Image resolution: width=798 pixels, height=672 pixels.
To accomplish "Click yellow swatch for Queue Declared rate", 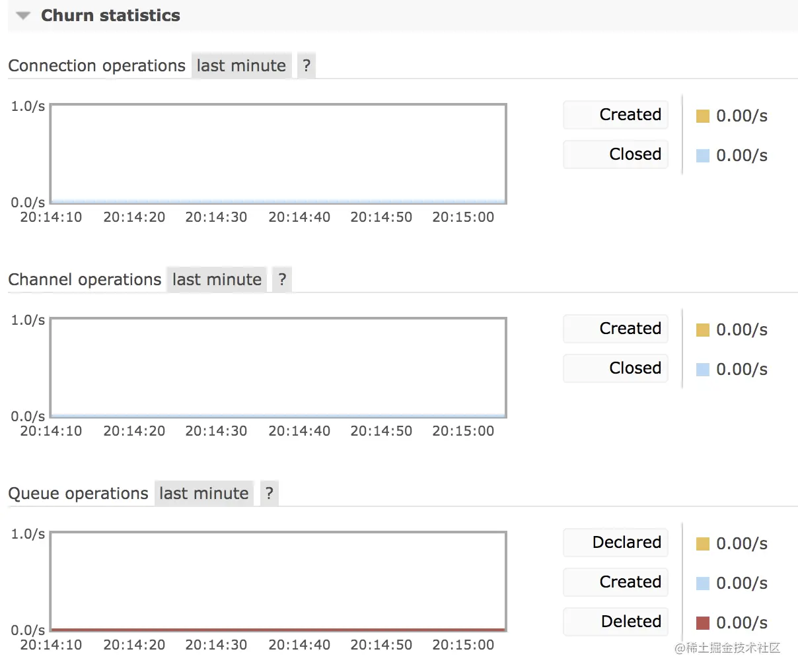I will [x=703, y=544].
